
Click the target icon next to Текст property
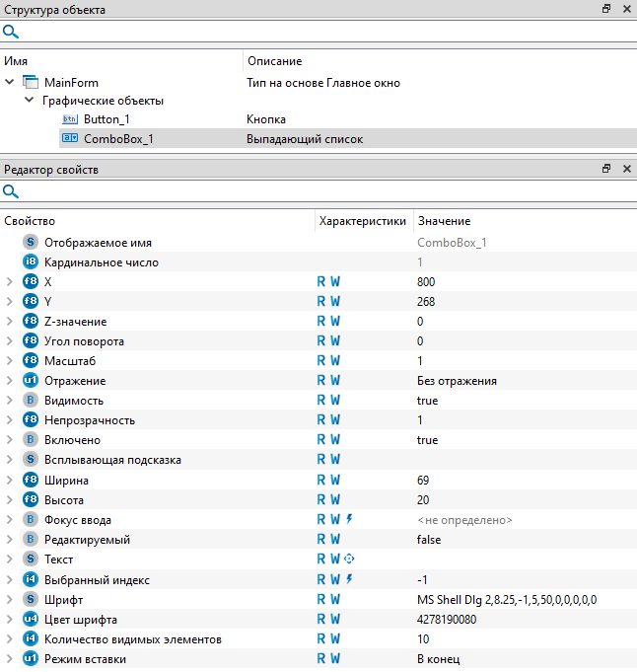pyautogui.click(x=349, y=560)
